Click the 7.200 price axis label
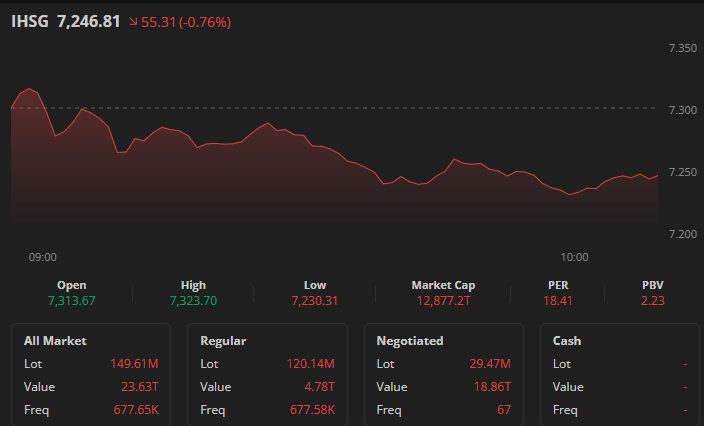Viewport: 704px width, 426px height. 682,234
